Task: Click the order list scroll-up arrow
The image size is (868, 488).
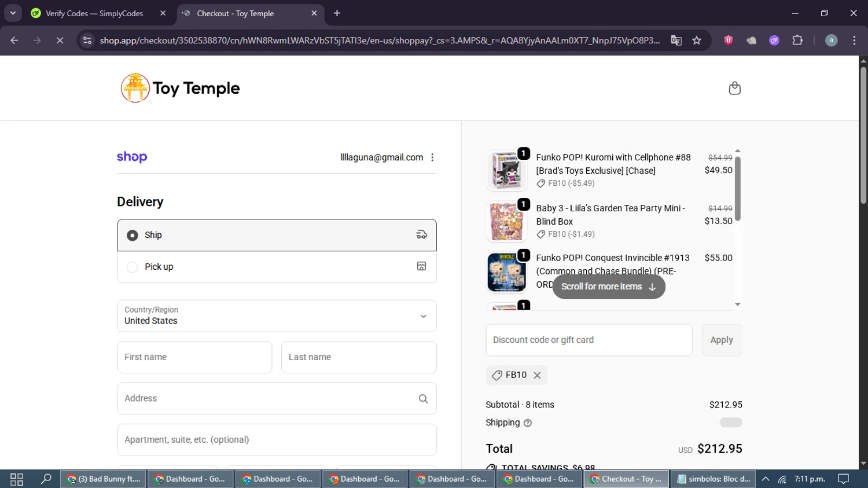Action: [x=737, y=151]
